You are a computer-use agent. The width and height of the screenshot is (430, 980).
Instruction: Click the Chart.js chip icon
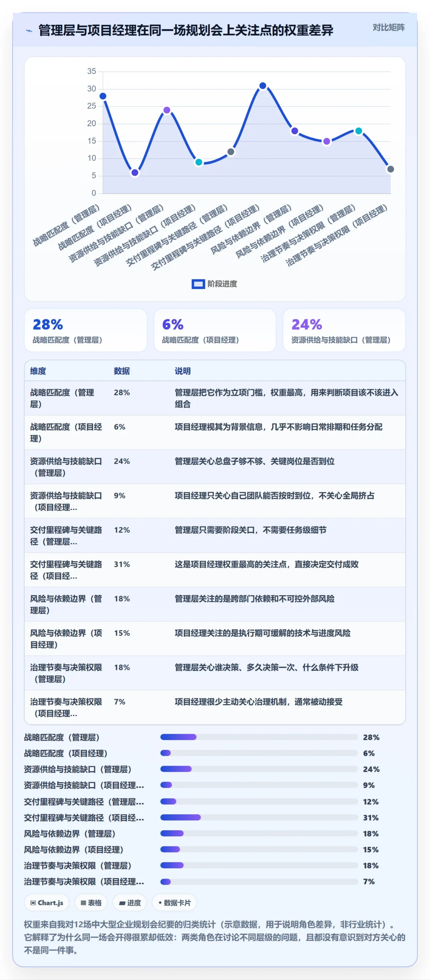point(33,903)
